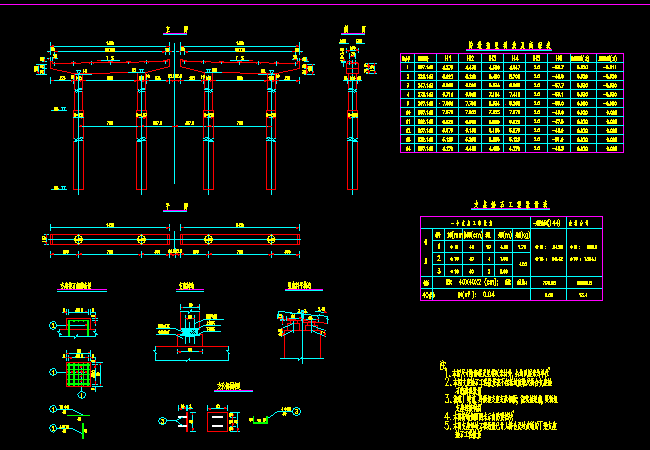
Task: Click the small red-outlined section above the grid section
Action: pyautogui.click(x=80, y=326)
